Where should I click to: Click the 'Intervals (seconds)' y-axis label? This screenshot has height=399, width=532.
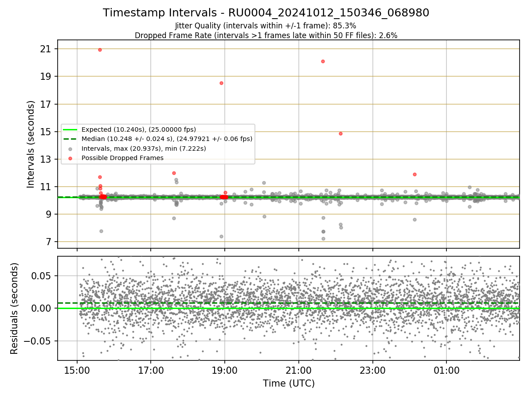coord(31,144)
